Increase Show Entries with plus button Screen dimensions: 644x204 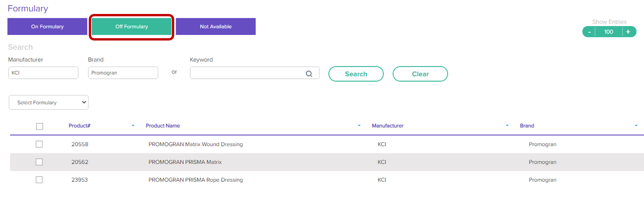[628, 32]
